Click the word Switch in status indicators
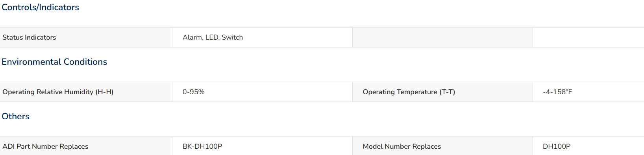Image resolution: width=644 pixels, height=155 pixels. (232, 38)
